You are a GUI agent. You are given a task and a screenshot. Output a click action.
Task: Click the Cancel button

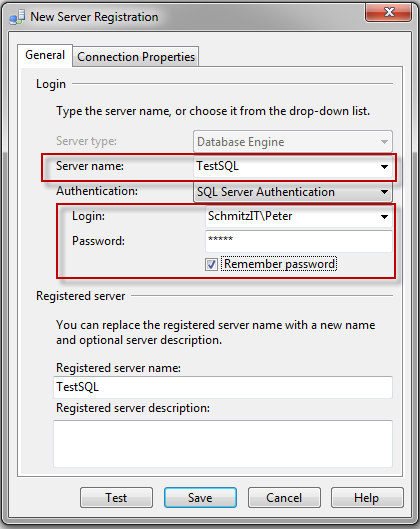pyautogui.click(x=284, y=498)
